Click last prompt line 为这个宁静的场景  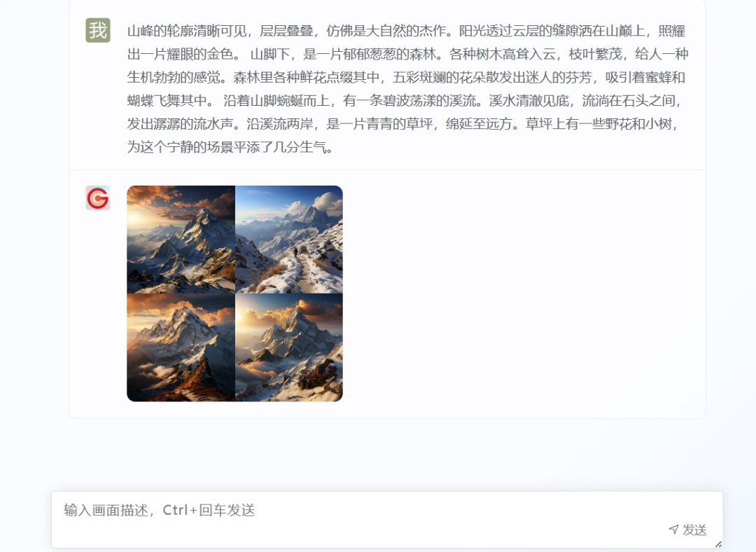pyautogui.click(x=230, y=146)
